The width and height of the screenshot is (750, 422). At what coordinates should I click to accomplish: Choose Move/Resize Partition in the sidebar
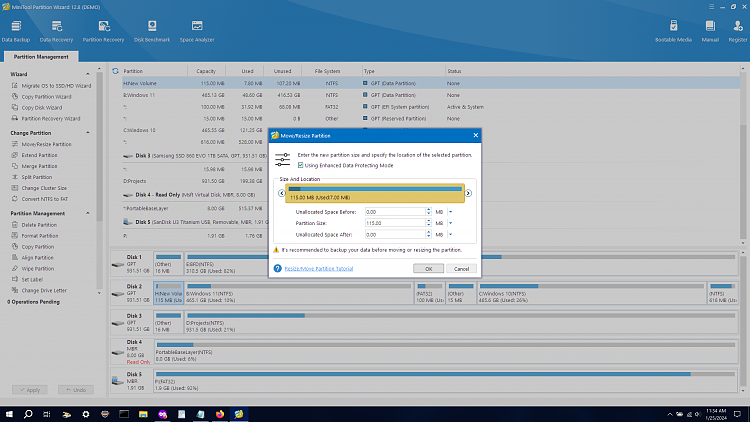[x=41, y=144]
